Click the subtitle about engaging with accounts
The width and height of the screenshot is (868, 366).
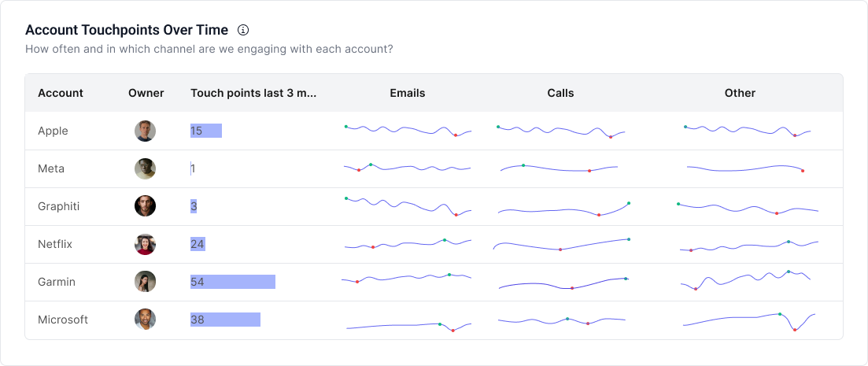pos(209,49)
